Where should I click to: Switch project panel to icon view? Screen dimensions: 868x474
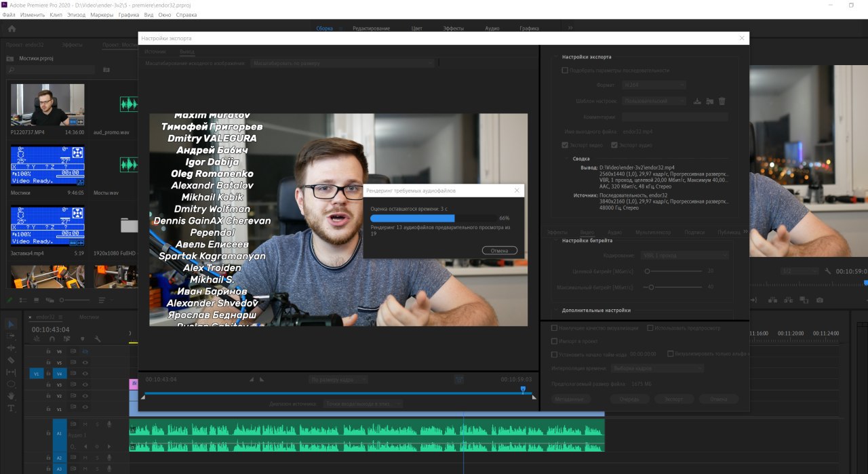pos(37,300)
